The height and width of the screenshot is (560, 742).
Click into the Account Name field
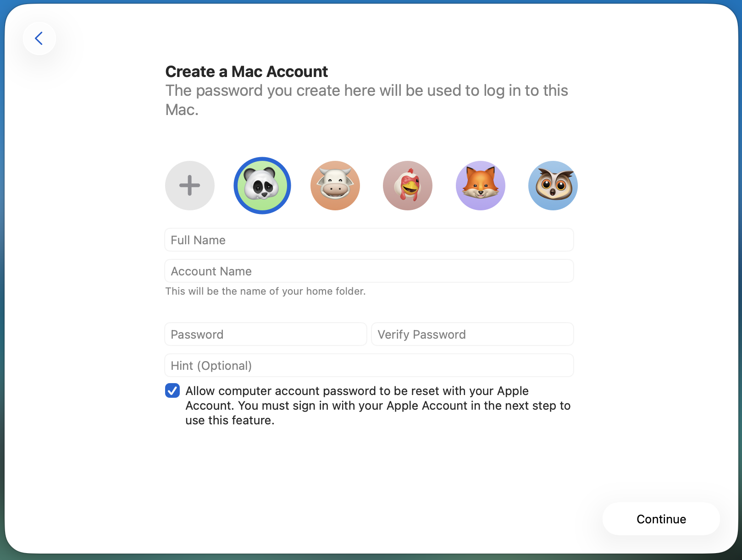tap(369, 271)
